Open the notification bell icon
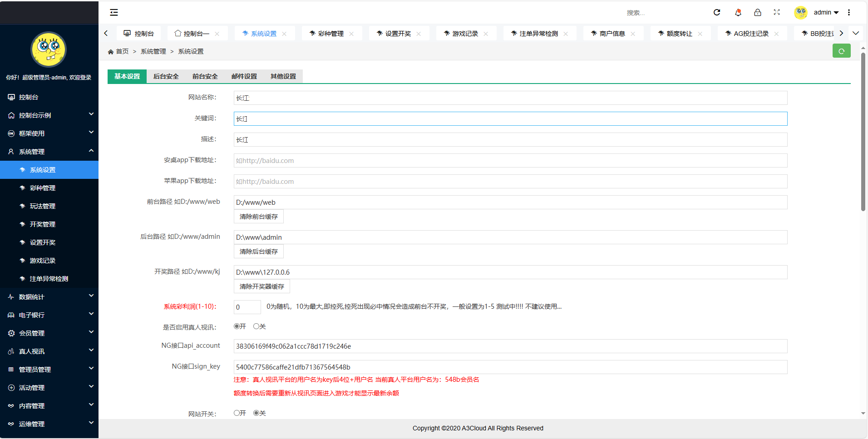Screen dimensions: 868x439 (738, 13)
